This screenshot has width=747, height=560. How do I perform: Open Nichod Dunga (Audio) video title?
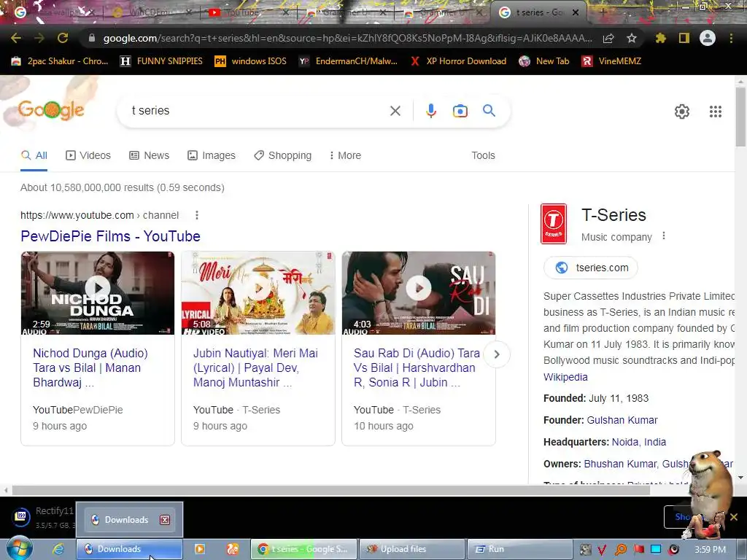point(90,367)
